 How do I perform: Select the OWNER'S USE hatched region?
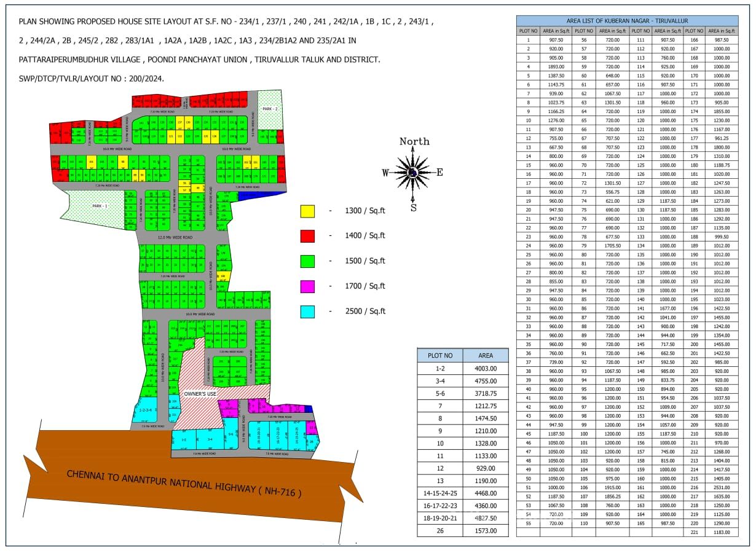[199, 393]
